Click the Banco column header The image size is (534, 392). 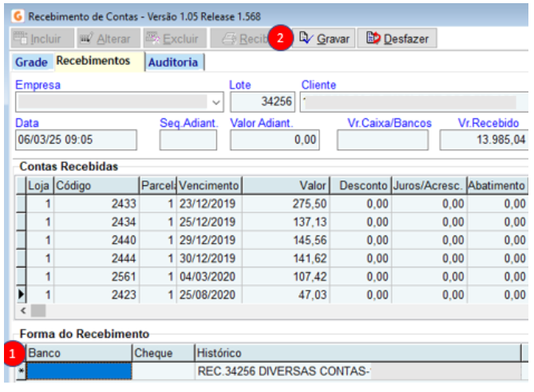(x=79, y=353)
